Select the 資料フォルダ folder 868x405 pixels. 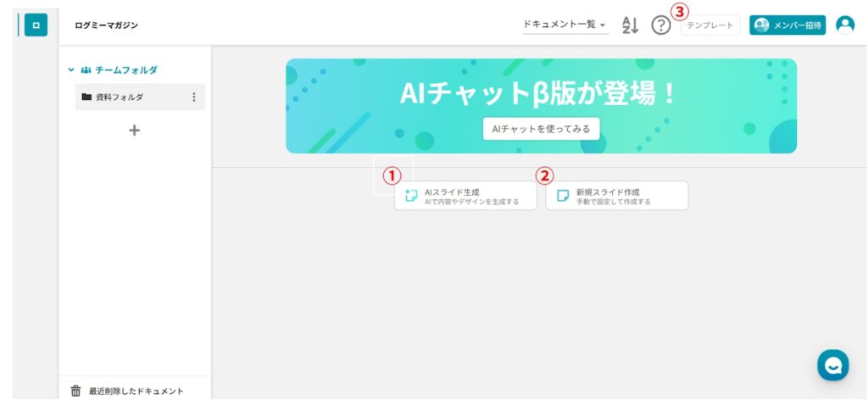pyautogui.click(x=119, y=97)
